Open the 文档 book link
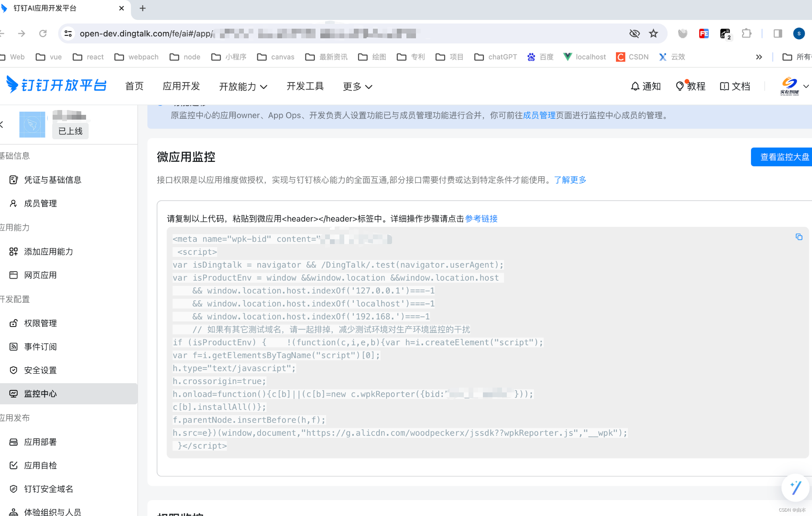 pyautogui.click(x=735, y=86)
